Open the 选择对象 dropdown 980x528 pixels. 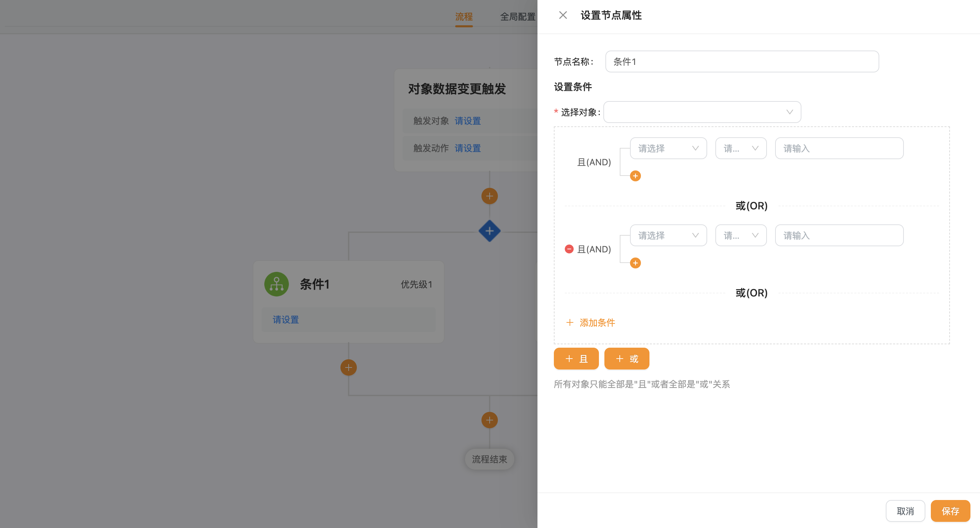702,112
